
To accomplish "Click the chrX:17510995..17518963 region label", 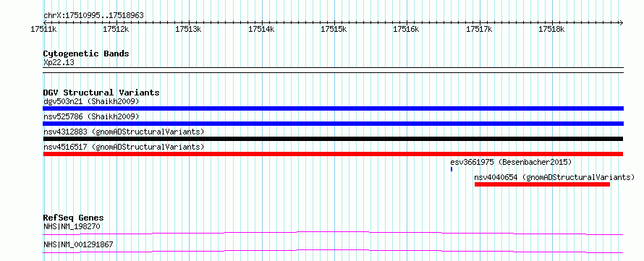I will tap(93, 16).
